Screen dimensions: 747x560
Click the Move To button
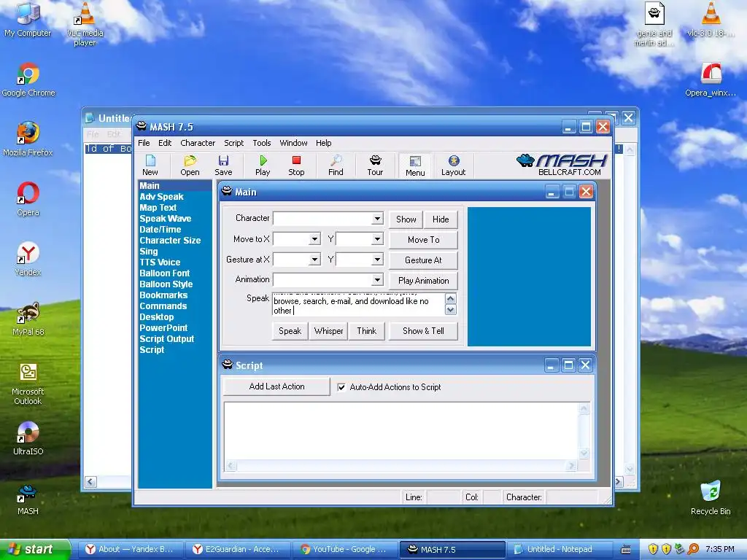coord(424,239)
